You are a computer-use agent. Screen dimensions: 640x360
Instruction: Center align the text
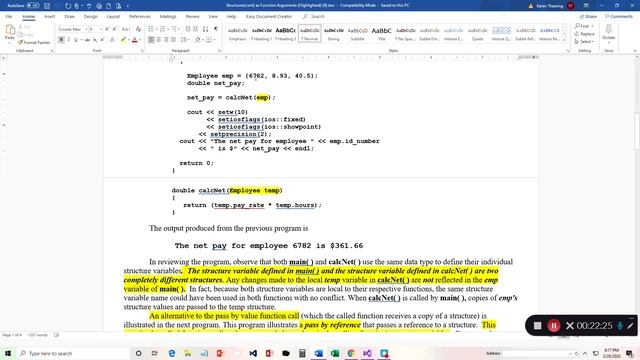click(x=159, y=40)
